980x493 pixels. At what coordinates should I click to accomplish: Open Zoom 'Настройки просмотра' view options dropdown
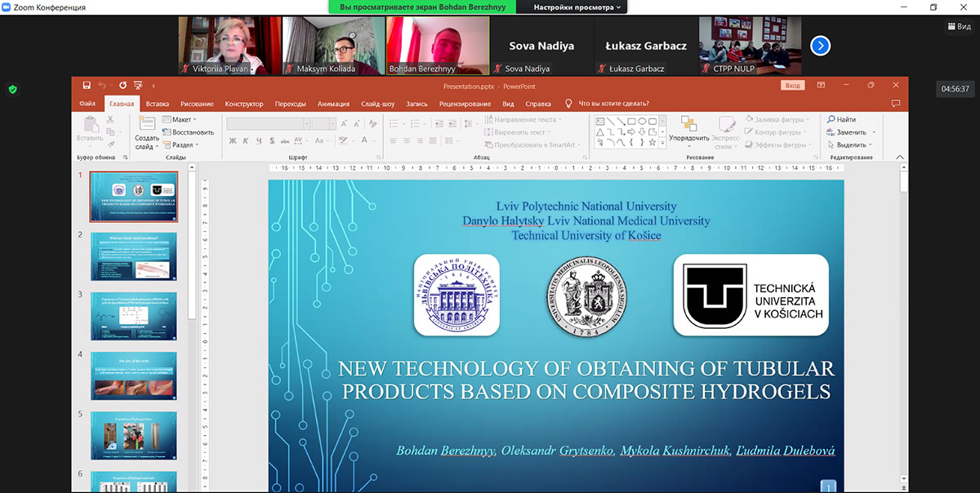pos(577,7)
